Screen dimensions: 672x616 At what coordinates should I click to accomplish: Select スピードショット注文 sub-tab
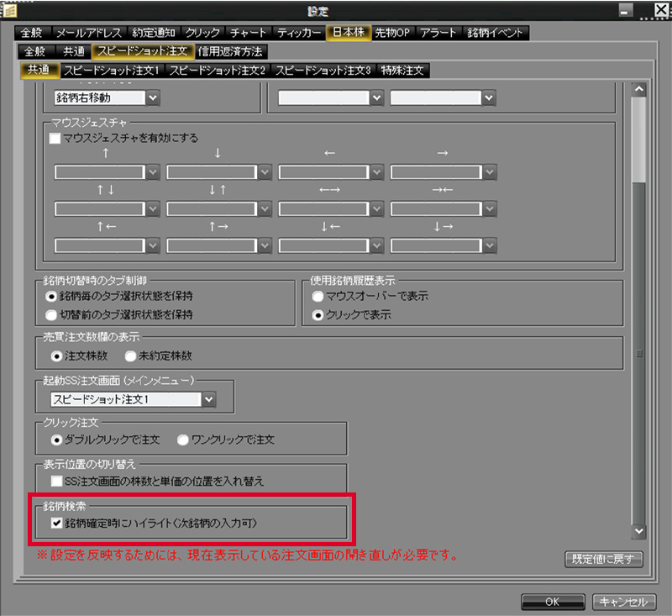coord(143,51)
